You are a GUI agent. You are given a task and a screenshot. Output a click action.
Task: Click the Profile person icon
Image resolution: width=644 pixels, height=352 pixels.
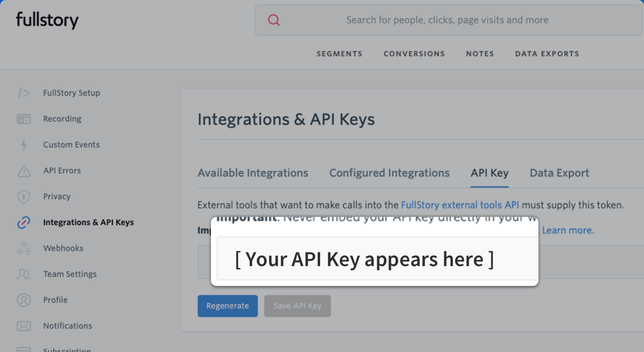[x=23, y=300]
